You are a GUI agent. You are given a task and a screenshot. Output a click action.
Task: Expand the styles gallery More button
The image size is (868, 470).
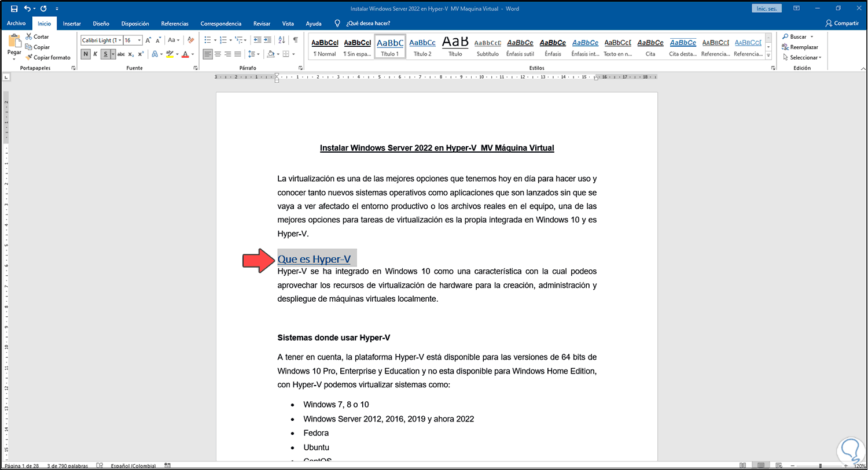coord(768,55)
